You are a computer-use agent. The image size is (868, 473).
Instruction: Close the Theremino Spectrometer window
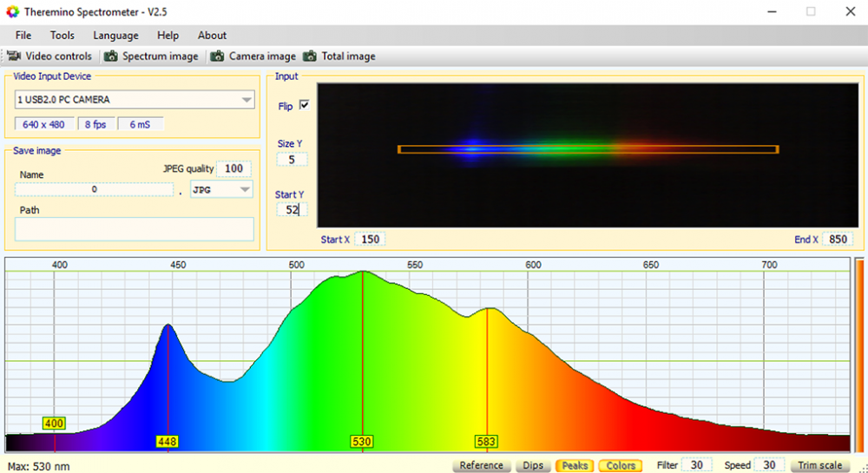[851, 11]
